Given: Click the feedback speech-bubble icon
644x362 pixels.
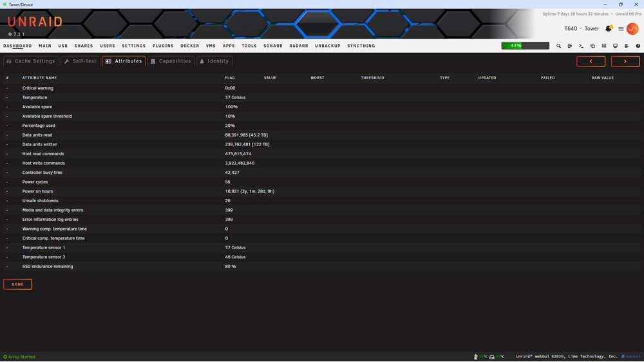Looking at the screenshot, I should click(x=604, y=46).
